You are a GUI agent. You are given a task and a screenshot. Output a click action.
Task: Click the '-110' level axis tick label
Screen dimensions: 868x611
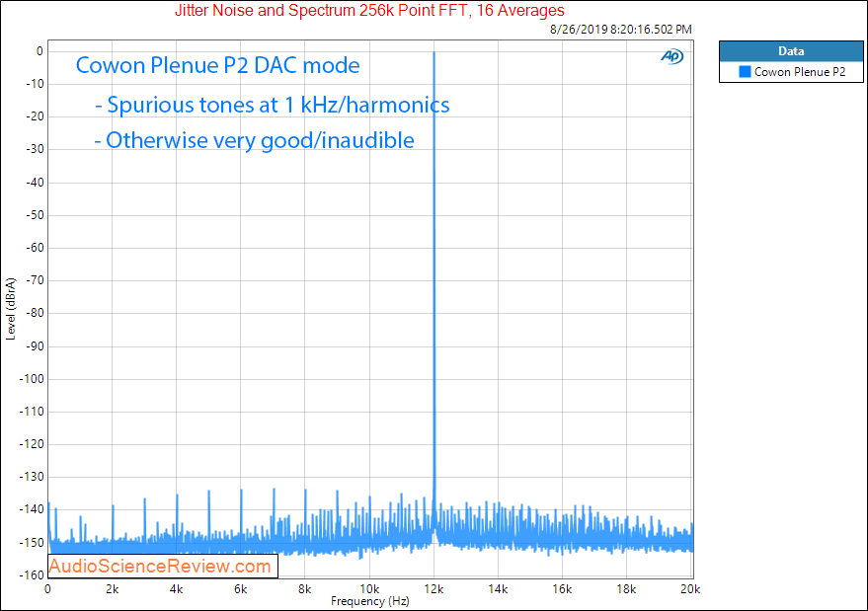(x=32, y=412)
